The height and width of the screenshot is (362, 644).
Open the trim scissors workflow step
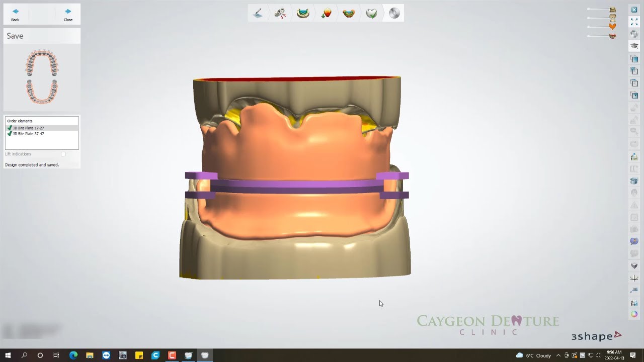[280, 14]
